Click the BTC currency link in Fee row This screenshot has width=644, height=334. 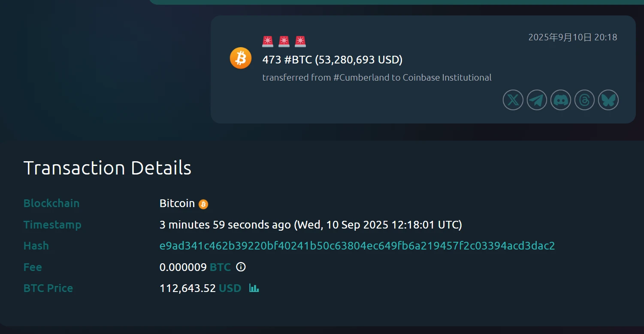[220, 267]
